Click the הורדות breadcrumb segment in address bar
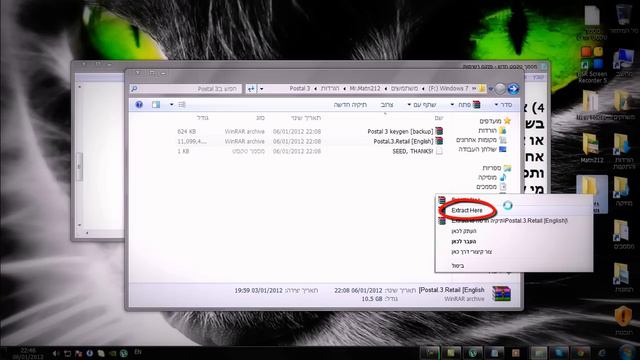Image resolution: width=640 pixels, height=360 pixels. [x=329, y=89]
